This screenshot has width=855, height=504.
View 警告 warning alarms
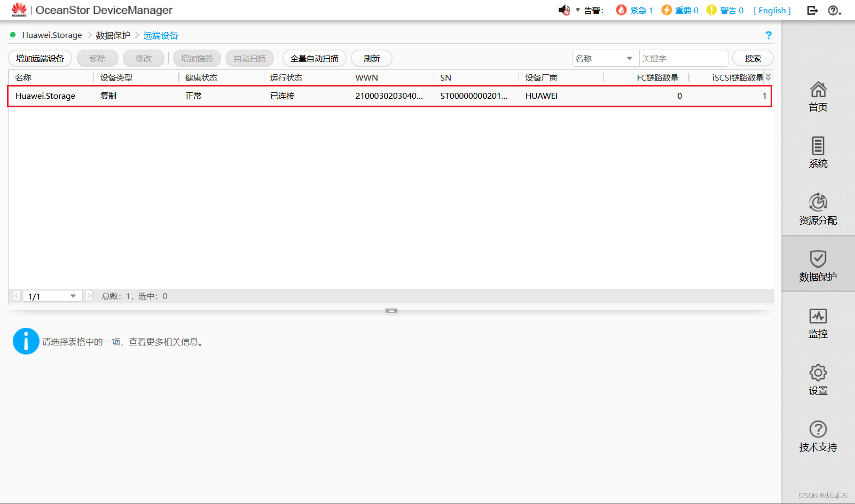pyautogui.click(x=725, y=10)
